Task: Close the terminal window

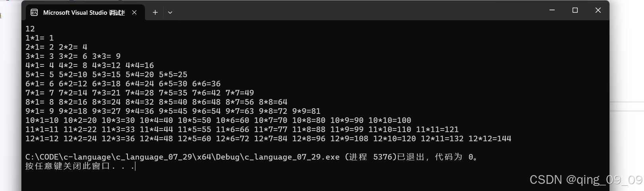Action: pos(598,10)
